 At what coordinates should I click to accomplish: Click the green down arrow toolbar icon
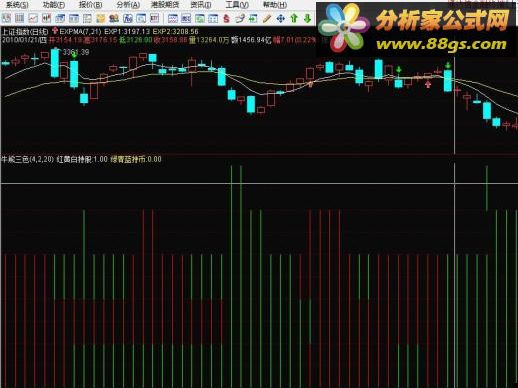click(x=307, y=18)
